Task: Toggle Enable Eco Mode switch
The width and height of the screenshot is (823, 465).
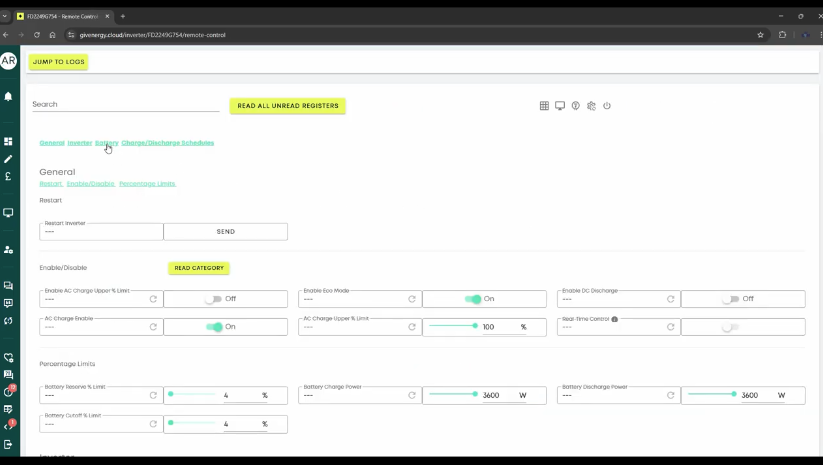Action: (x=472, y=299)
